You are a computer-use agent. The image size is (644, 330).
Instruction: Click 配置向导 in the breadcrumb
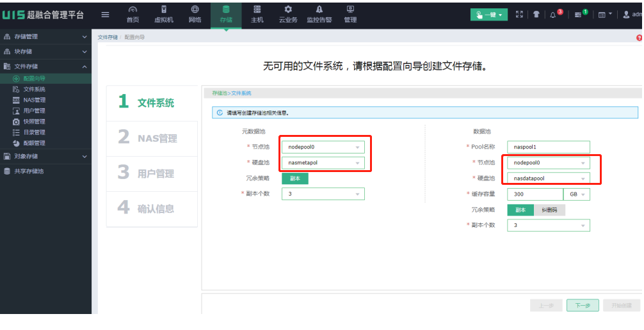point(134,37)
